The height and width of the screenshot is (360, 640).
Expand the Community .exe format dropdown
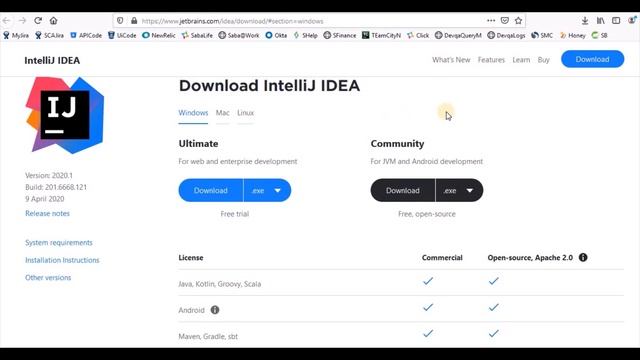click(x=460, y=191)
